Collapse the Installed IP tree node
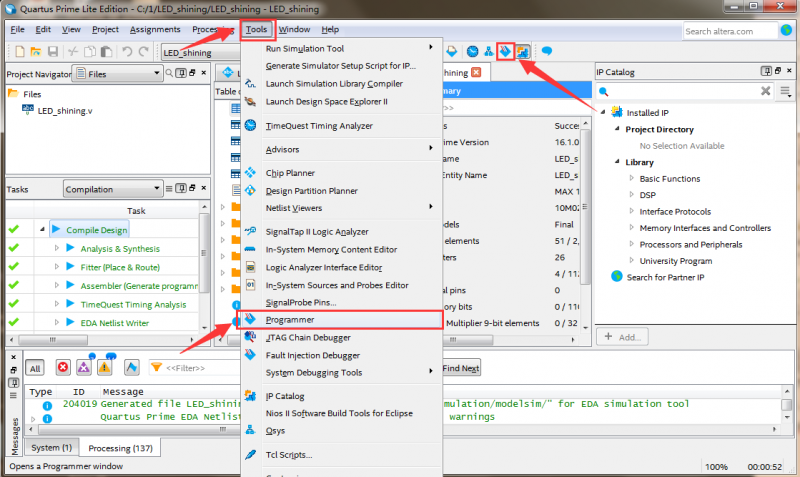800x477 pixels. [603, 112]
